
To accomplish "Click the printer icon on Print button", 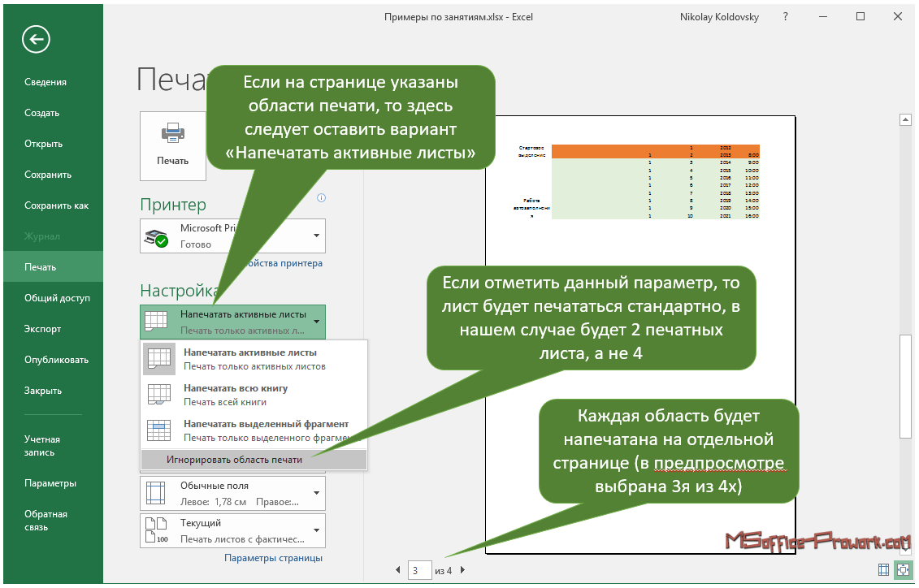I will [x=173, y=134].
